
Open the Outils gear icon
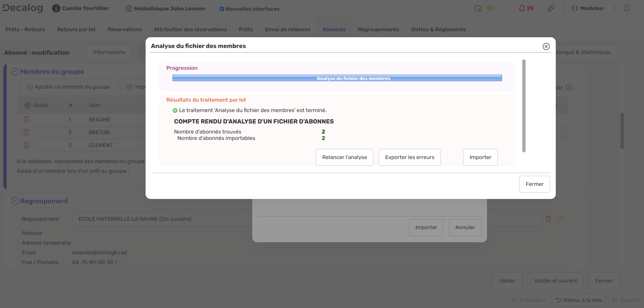tap(28, 105)
